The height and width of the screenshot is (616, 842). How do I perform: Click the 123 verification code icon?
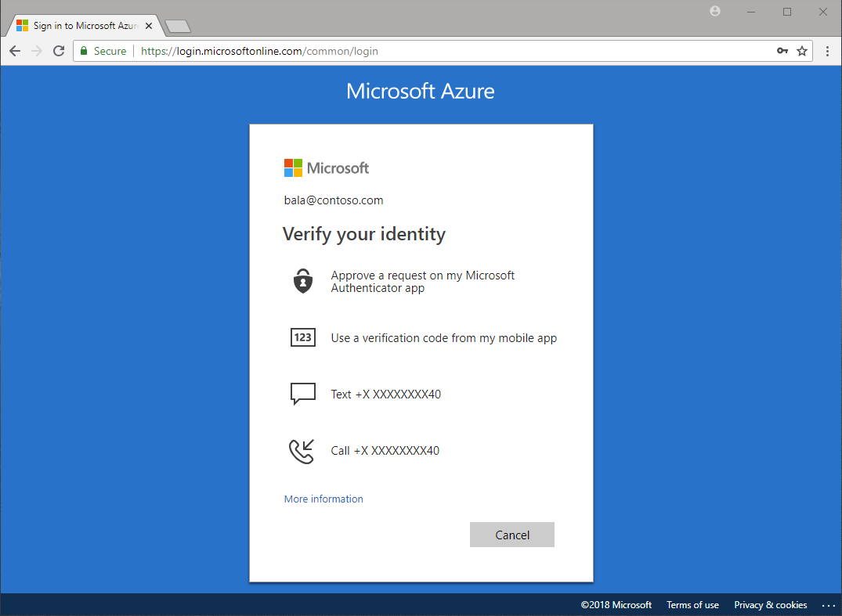click(302, 337)
